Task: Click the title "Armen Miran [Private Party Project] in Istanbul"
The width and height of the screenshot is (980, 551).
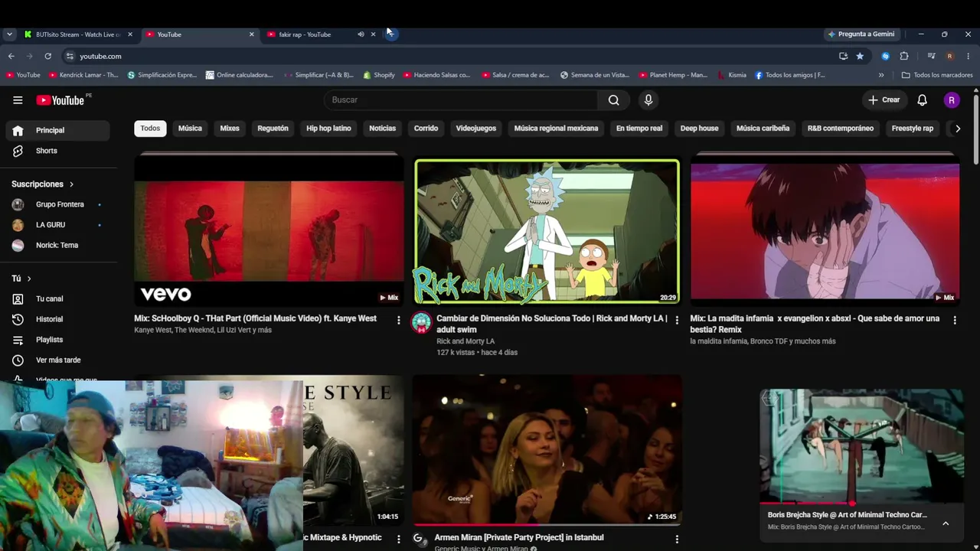Action: coord(519,538)
